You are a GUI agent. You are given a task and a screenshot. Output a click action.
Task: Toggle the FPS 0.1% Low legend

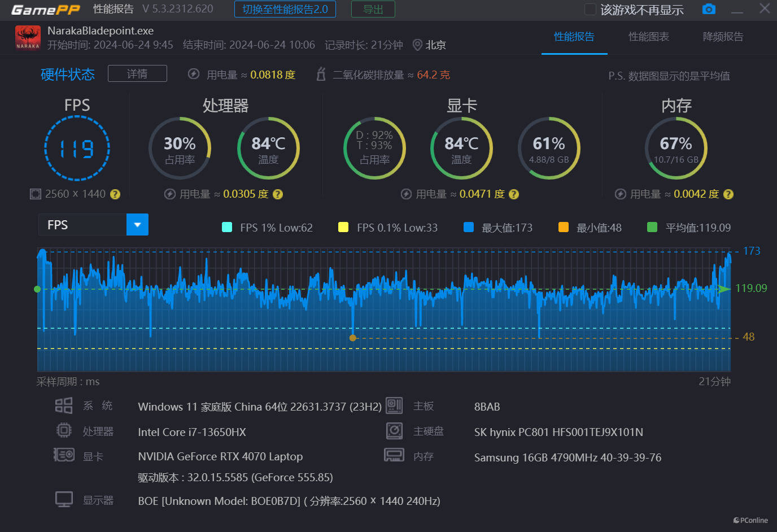tap(343, 228)
